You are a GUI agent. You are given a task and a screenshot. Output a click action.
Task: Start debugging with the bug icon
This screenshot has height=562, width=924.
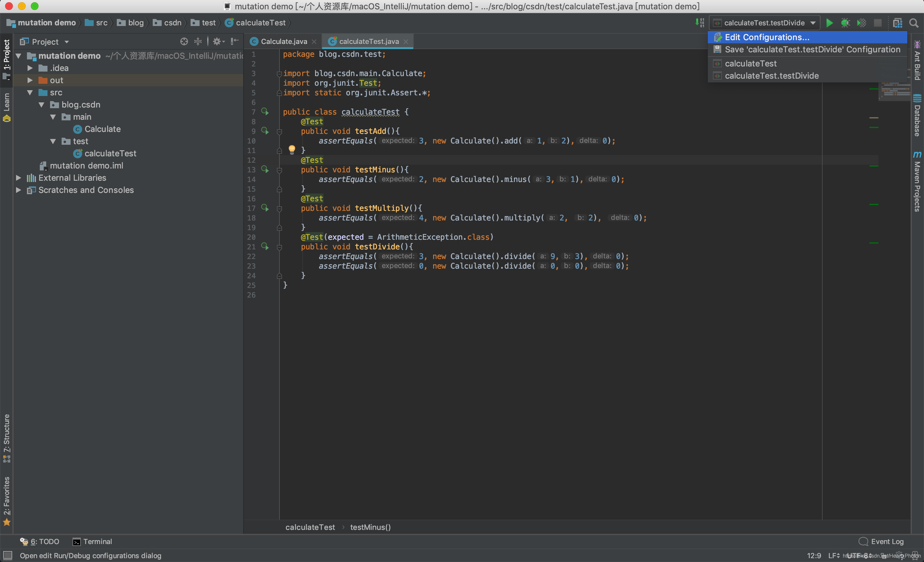pos(845,23)
